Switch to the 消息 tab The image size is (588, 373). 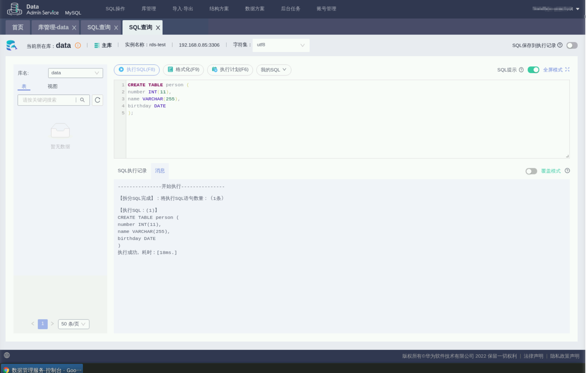pos(160,171)
